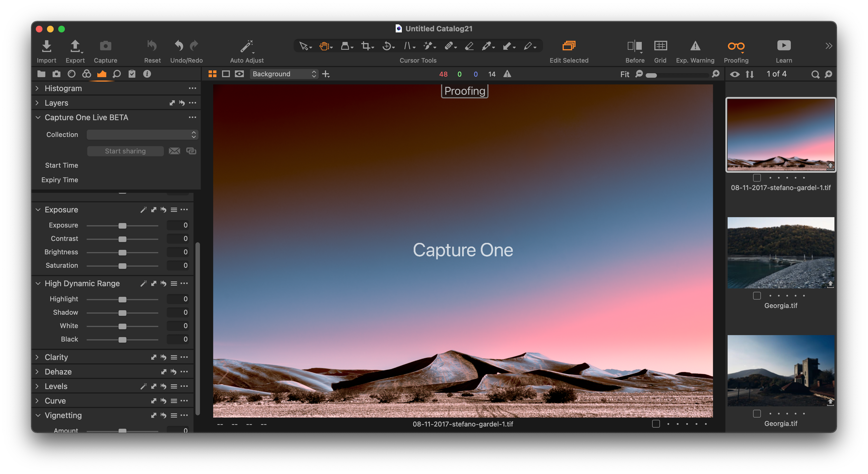This screenshot has height=474, width=868.
Task: Show more toolbar items with the chevrons
Action: pos(829,46)
